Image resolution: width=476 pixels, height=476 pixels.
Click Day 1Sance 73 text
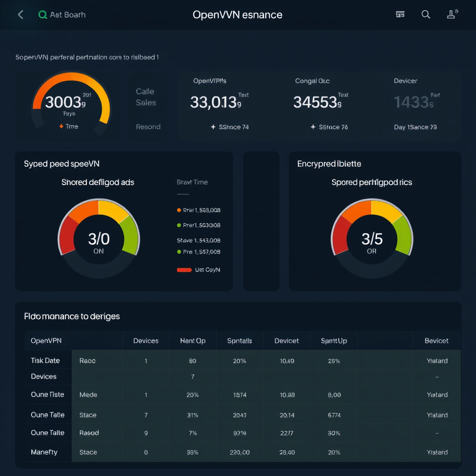[415, 127]
